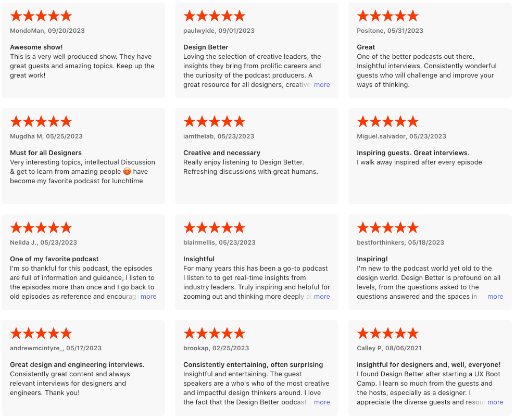Click the five-star rating on Positone's review
Image resolution: width=515 pixels, height=420 pixels.
[x=387, y=16]
